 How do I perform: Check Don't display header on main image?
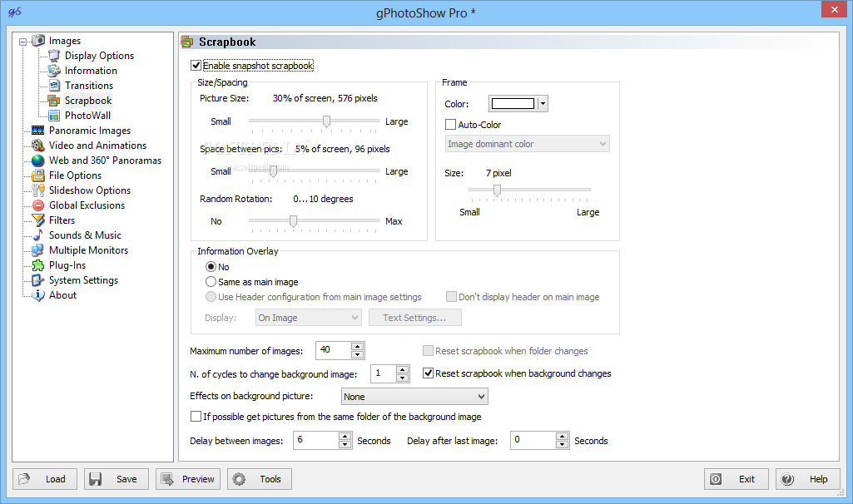click(x=451, y=296)
